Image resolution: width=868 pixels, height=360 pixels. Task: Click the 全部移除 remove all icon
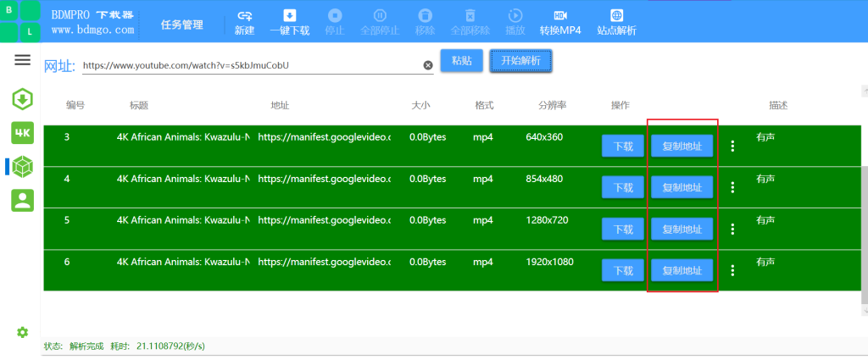click(x=470, y=15)
